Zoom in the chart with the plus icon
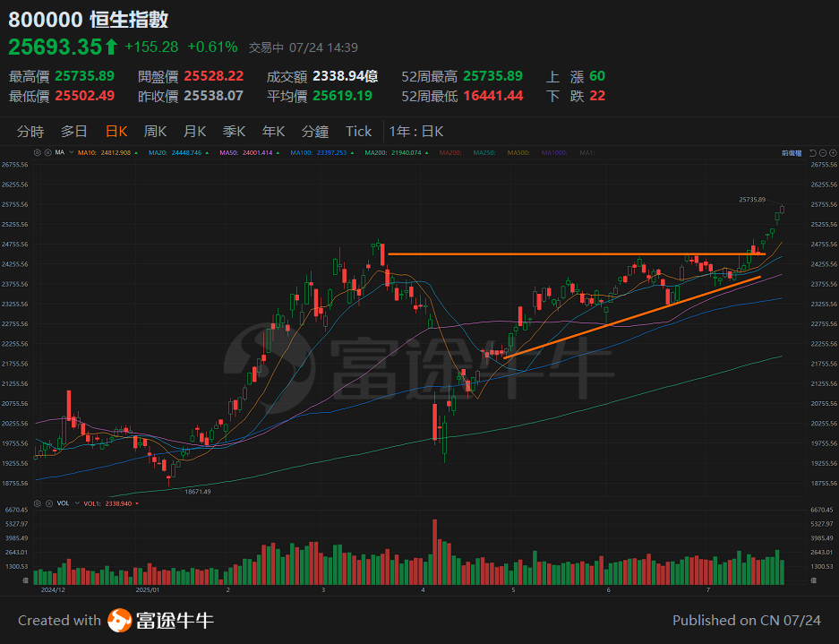 tap(833, 152)
